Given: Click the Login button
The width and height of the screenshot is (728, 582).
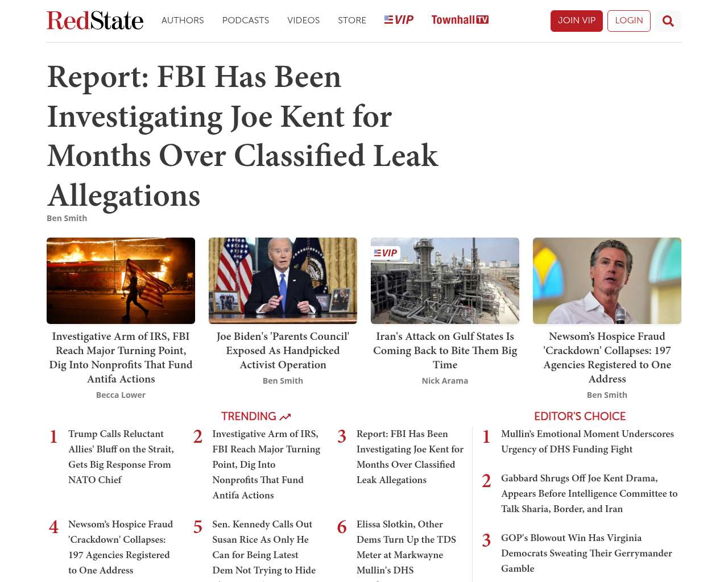Looking at the screenshot, I should pyautogui.click(x=628, y=21).
